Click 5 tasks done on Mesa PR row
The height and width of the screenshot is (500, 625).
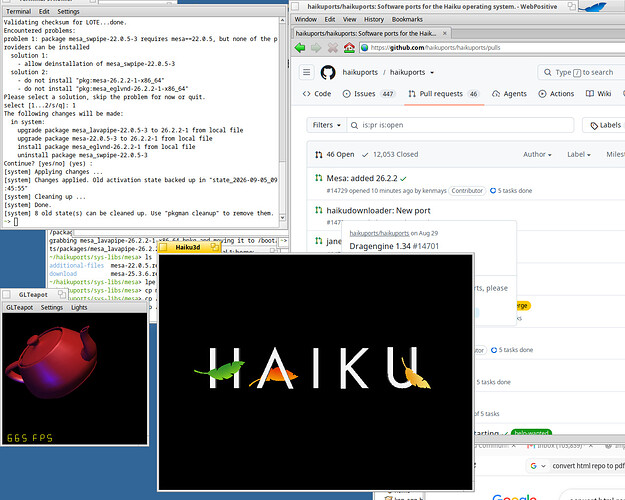pos(511,191)
